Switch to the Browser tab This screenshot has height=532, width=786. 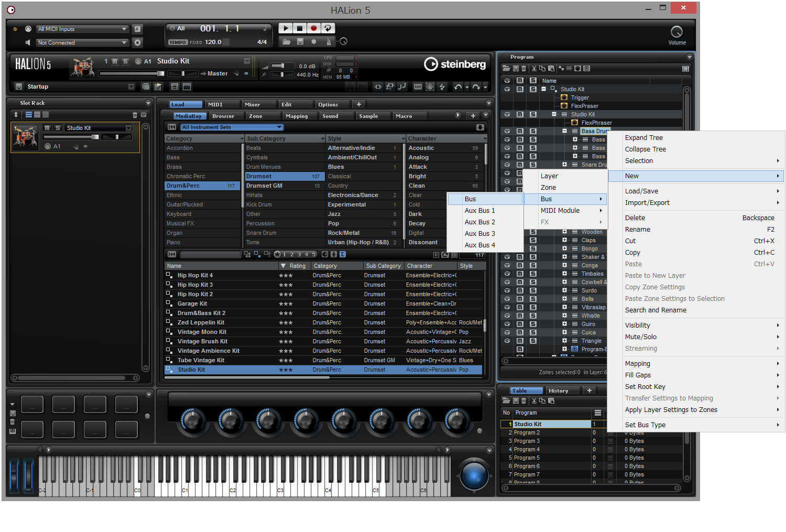[x=227, y=116]
